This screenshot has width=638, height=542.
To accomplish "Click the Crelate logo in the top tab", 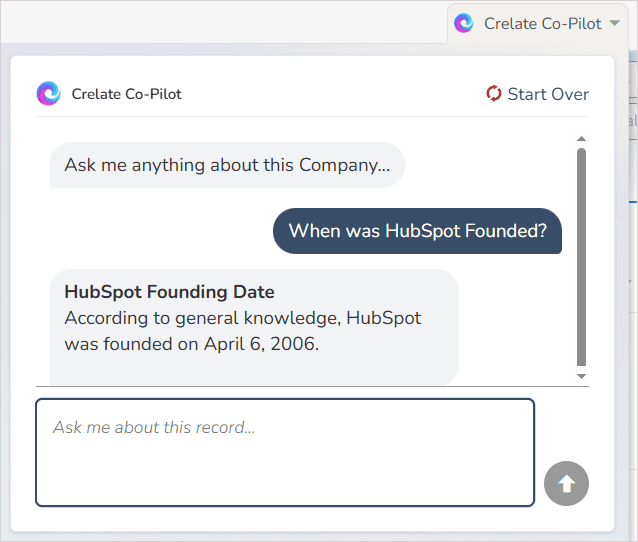I will (x=463, y=23).
